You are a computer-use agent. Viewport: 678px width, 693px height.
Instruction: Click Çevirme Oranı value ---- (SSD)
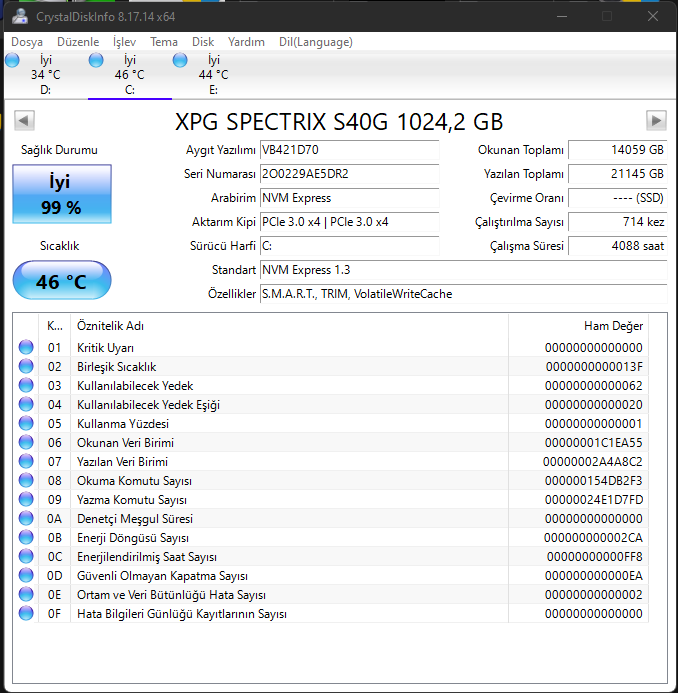click(617, 198)
